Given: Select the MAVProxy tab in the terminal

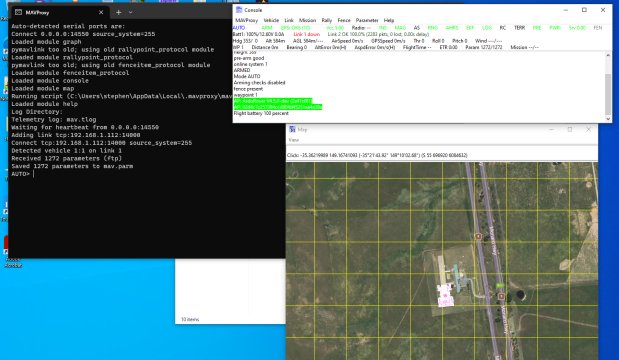Looking at the screenshot, I should 59,12.
